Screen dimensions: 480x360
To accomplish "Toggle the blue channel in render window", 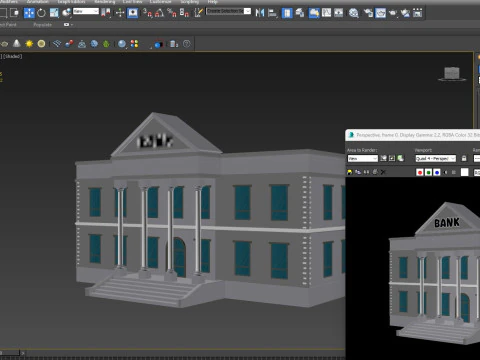I will coord(437,172).
